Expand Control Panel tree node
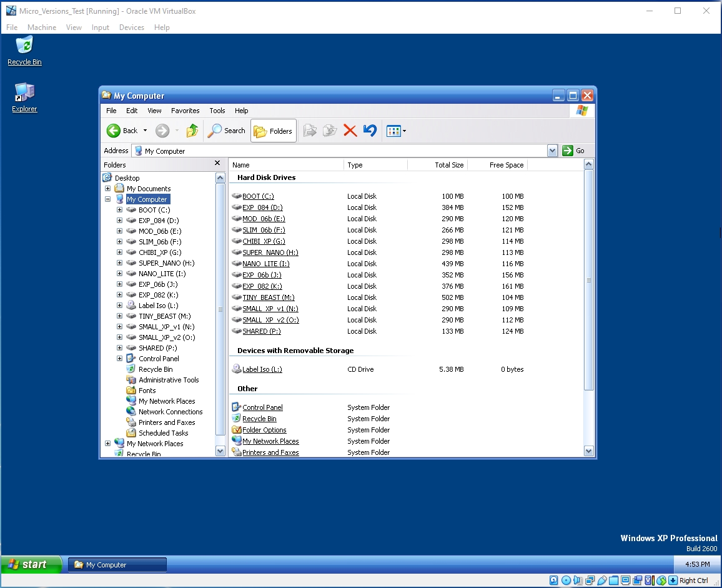The height and width of the screenshot is (588, 722). coord(119,359)
